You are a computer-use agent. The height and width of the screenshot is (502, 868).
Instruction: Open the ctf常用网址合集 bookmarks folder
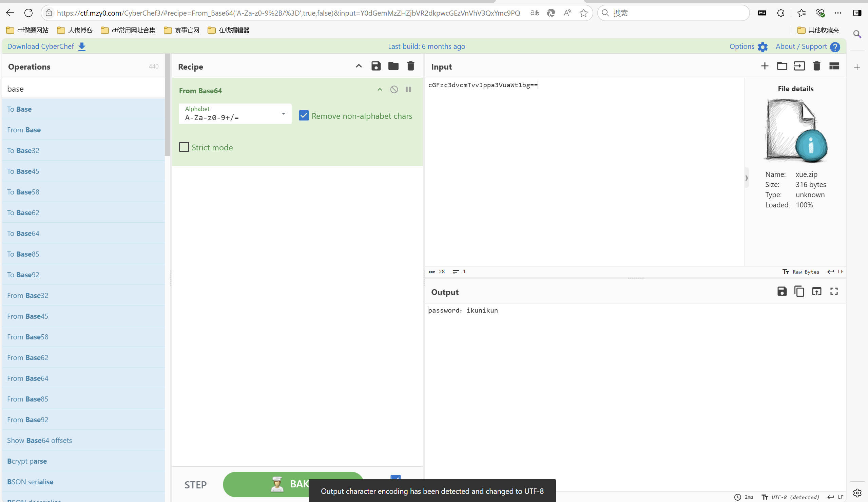pyautogui.click(x=128, y=30)
